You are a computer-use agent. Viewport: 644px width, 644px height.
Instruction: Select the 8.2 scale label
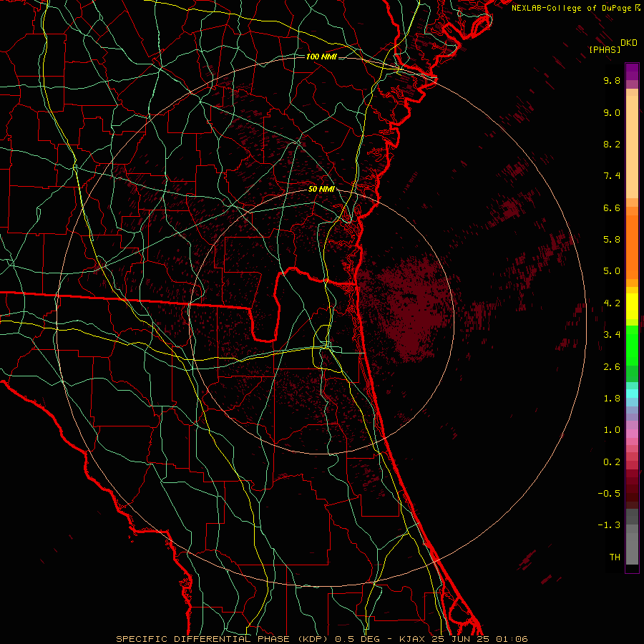(612, 144)
